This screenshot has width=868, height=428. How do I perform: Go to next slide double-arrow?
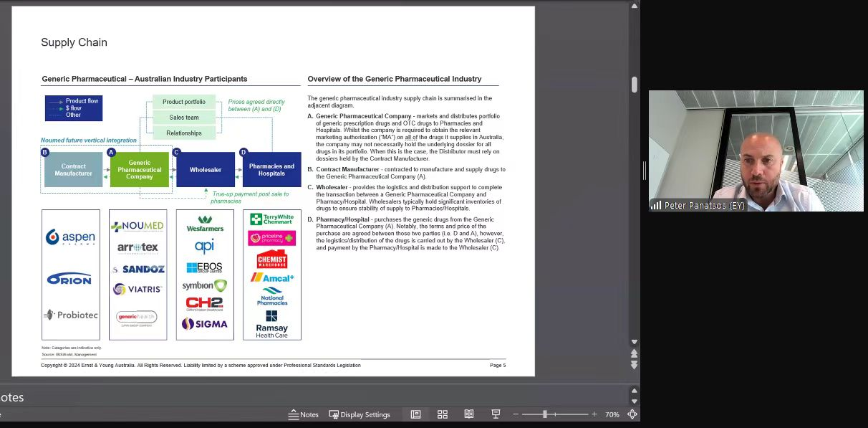tap(635, 365)
